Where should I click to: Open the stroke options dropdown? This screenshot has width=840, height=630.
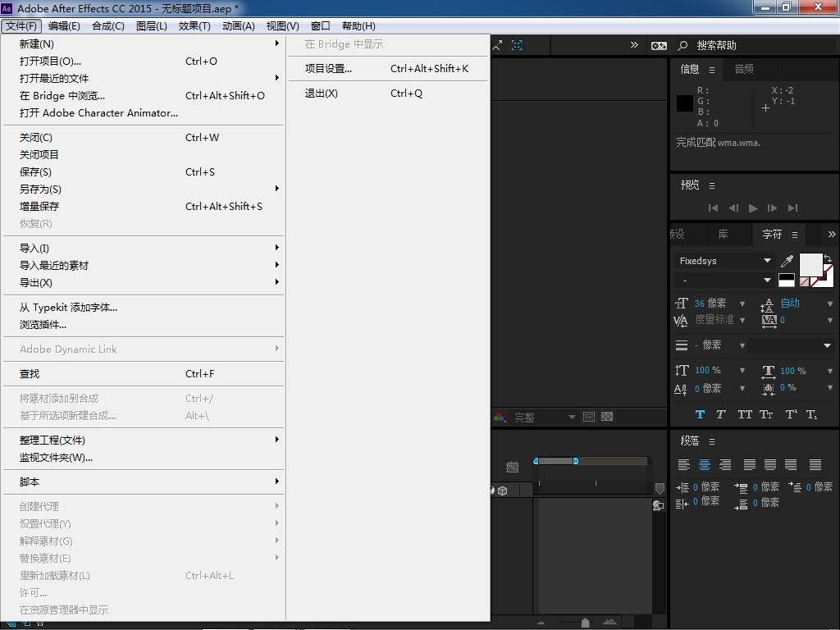(791, 345)
